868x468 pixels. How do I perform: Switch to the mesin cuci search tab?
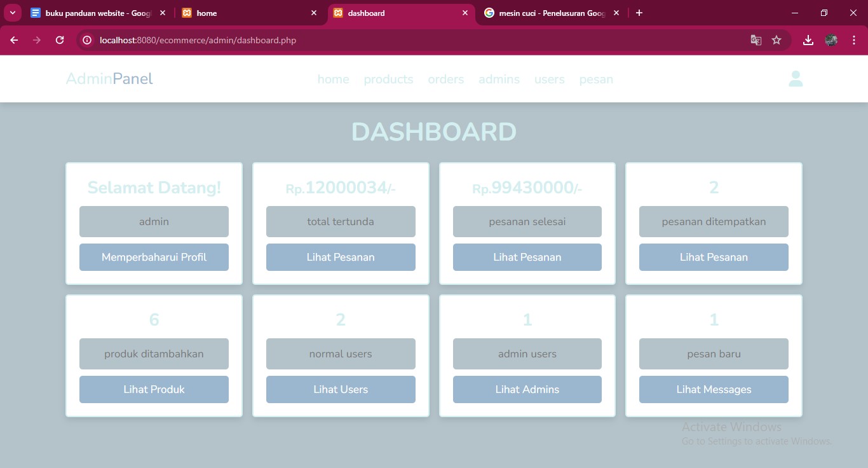pyautogui.click(x=552, y=13)
